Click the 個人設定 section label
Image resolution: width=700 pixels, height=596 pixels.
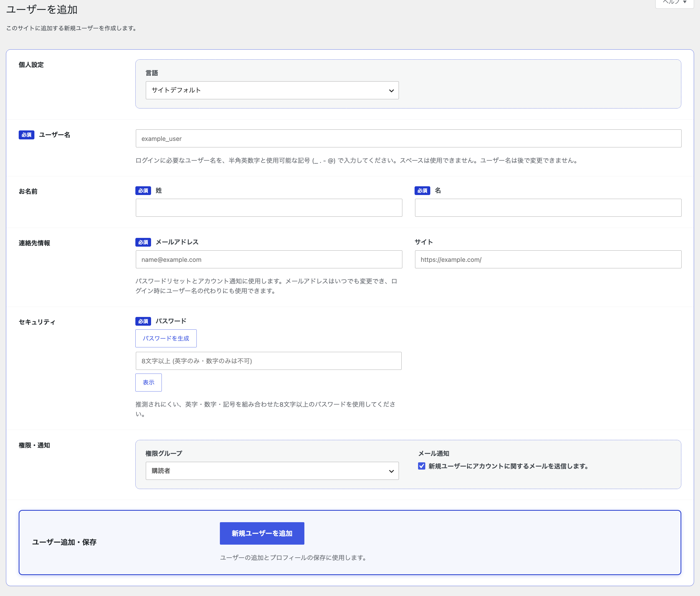tap(31, 65)
